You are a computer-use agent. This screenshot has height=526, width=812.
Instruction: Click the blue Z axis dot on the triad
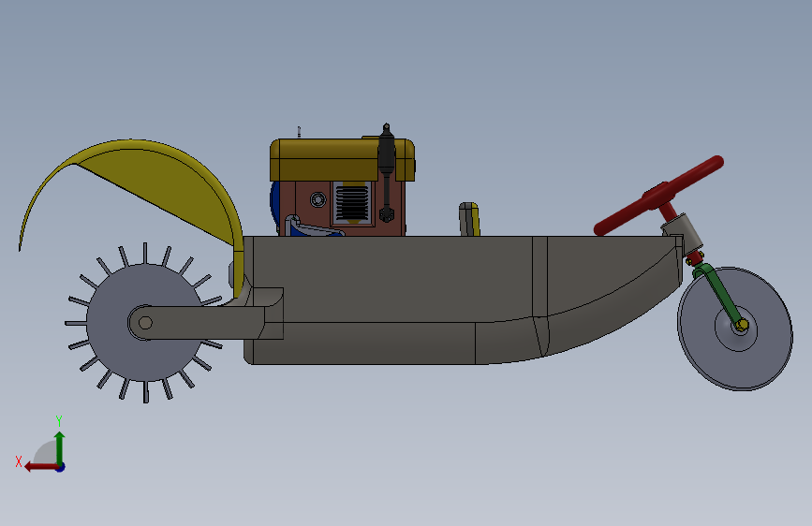point(61,467)
